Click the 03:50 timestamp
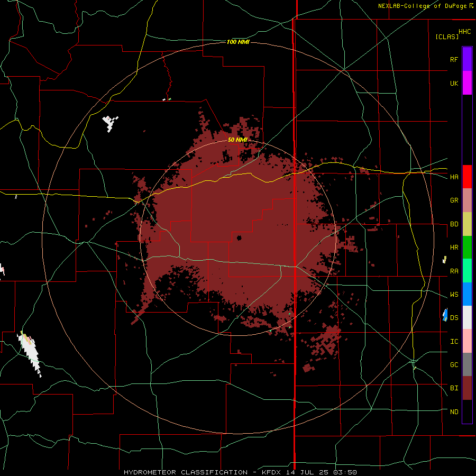This screenshot has height=476, width=476. point(344,472)
